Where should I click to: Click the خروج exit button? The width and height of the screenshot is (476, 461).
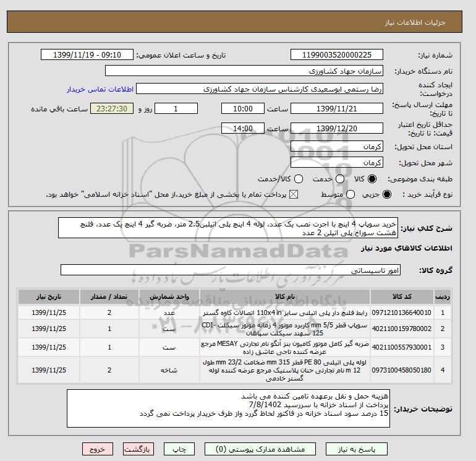[x=98, y=449]
